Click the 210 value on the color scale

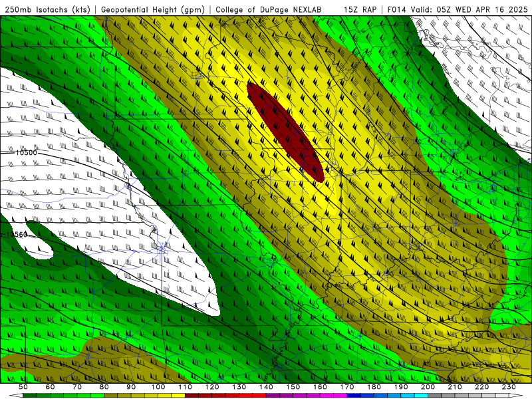tap(455, 387)
